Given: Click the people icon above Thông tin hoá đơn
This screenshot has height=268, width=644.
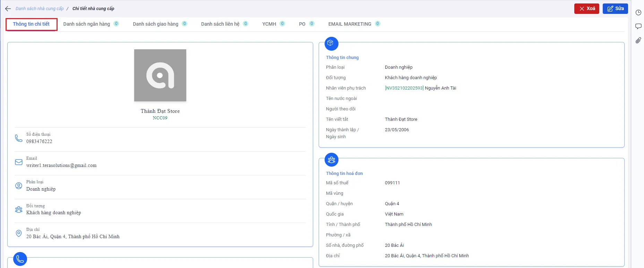Looking at the screenshot, I should click(x=331, y=160).
